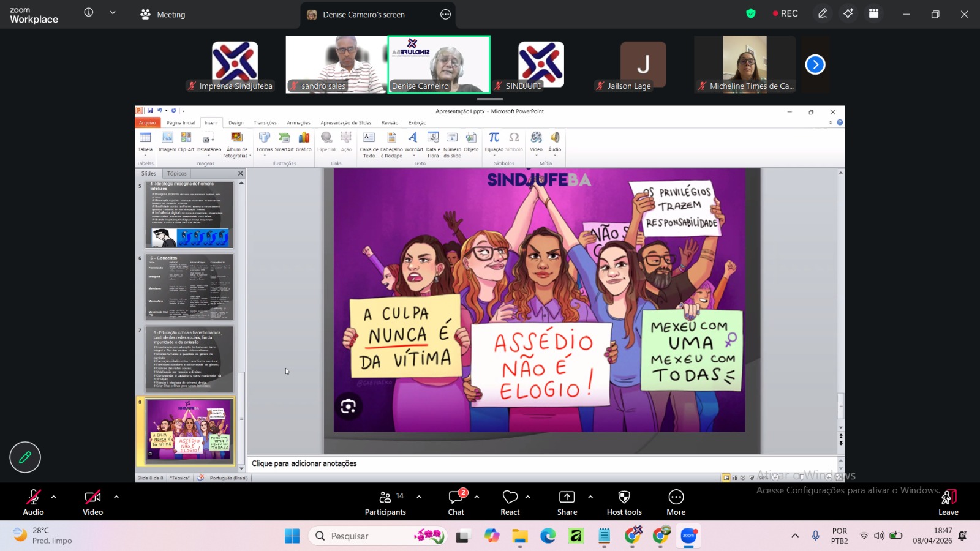Switch to Denise Carneiro's screen tab
The image size is (980, 551).
pyautogui.click(x=364, y=15)
